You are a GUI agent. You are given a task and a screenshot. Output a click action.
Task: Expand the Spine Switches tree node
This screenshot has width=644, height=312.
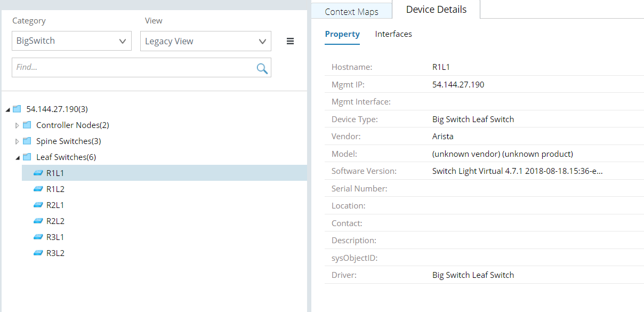click(x=17, y=141)
